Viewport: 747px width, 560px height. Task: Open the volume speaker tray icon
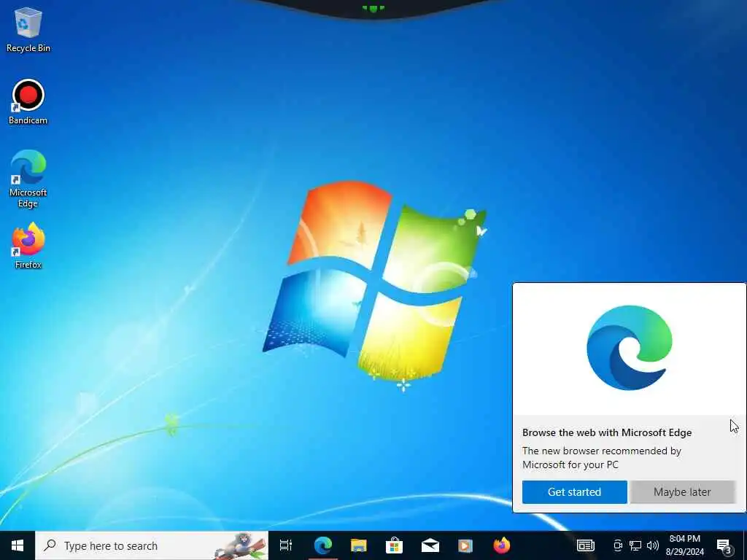tap(653, 545)
